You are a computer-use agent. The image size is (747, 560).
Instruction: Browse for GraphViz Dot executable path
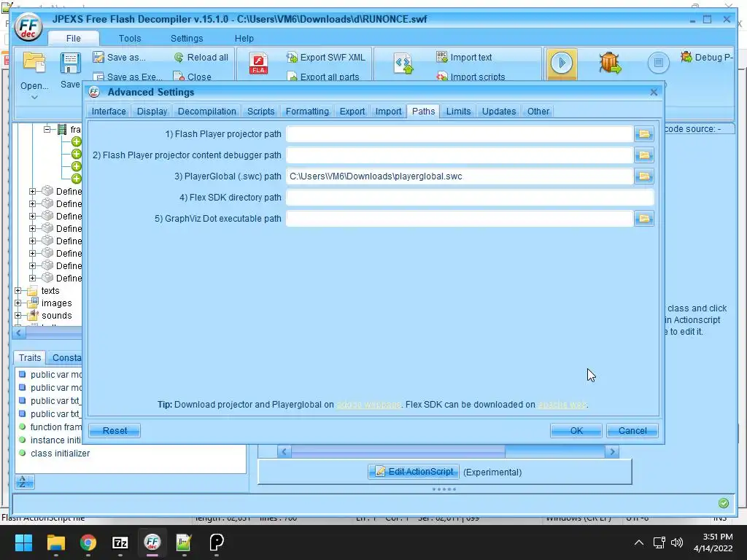(x=644, y=219)
